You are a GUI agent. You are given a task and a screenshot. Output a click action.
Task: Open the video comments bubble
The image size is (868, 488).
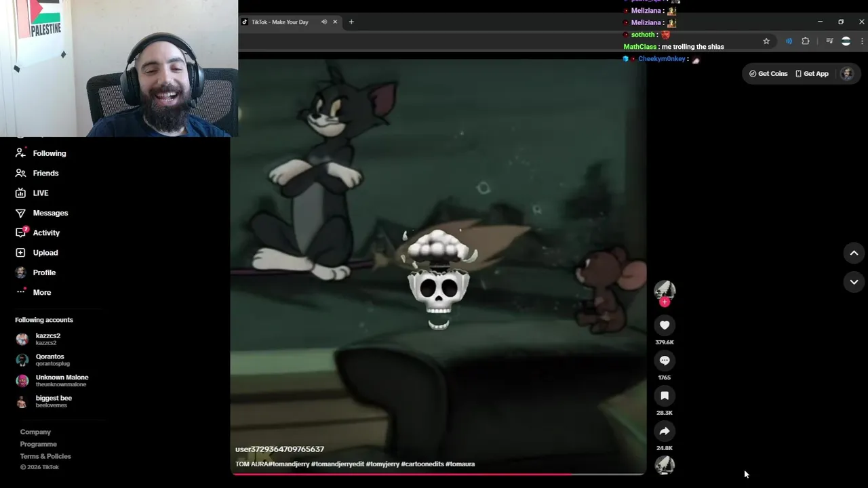coord(665,361)
